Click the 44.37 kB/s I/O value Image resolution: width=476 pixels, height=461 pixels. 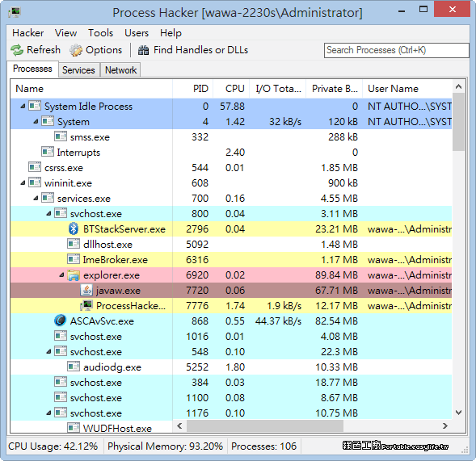tap(278, 321)
